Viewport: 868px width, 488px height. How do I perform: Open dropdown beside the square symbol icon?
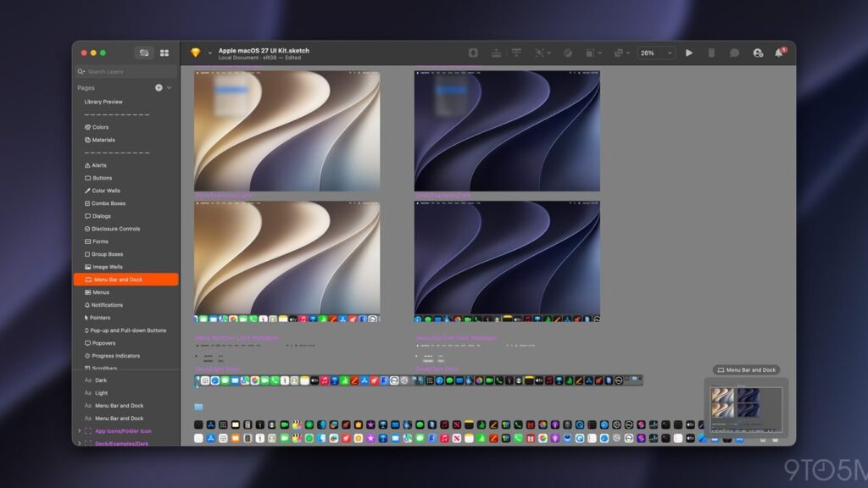[x=600, y=53]
